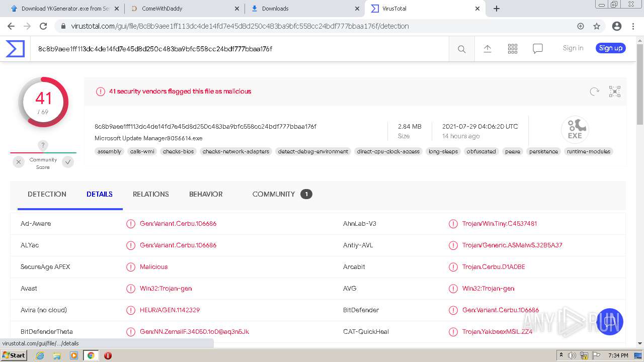Bookmark this page with star icon
This screenshot has height=362, width=644.
pos(597,26)
